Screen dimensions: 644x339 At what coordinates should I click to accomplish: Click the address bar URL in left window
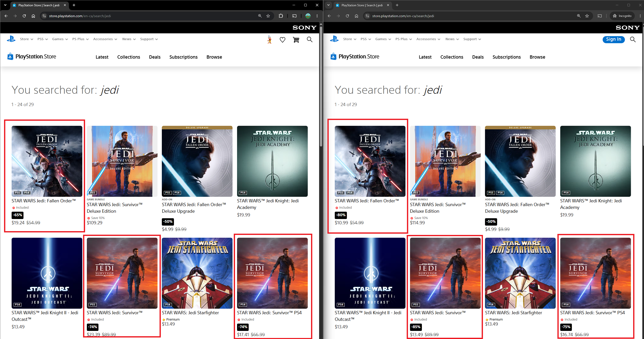coord(80,16)
